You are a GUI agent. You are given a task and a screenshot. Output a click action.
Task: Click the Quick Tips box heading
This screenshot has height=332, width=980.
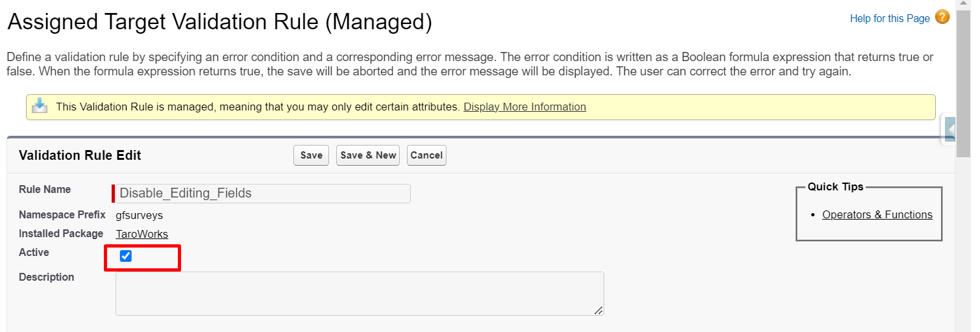pos(835,186)
